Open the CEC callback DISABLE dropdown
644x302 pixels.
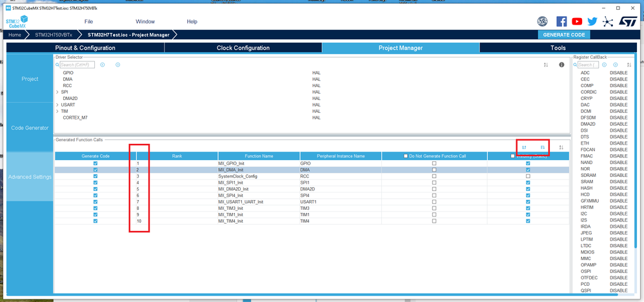point(619,79)
